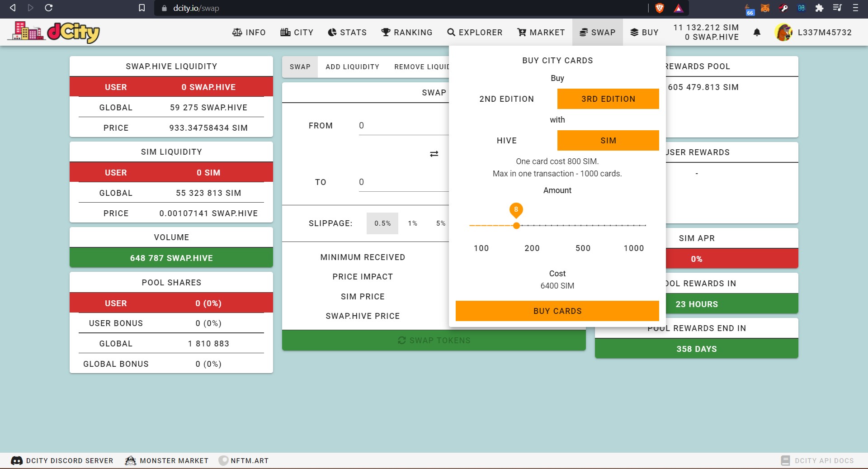Set slippage to 5%

coord(441,223)
